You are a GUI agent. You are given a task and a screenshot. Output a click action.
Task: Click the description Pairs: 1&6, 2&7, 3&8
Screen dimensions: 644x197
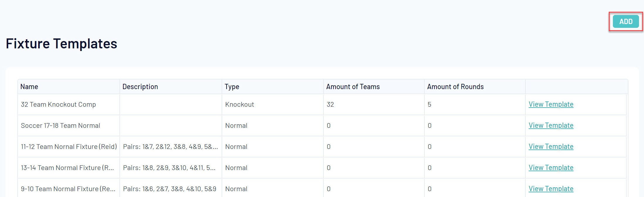point(169,189)
